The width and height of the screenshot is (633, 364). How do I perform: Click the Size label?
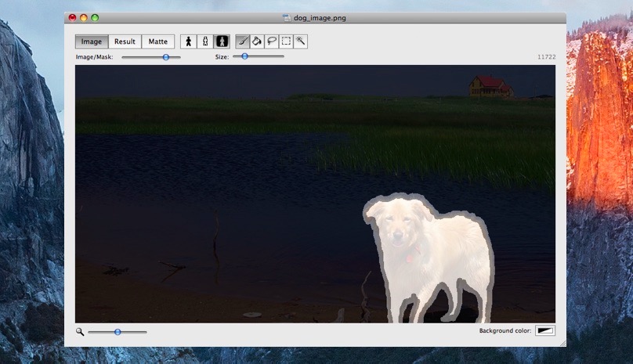click(x=222, y=57)
